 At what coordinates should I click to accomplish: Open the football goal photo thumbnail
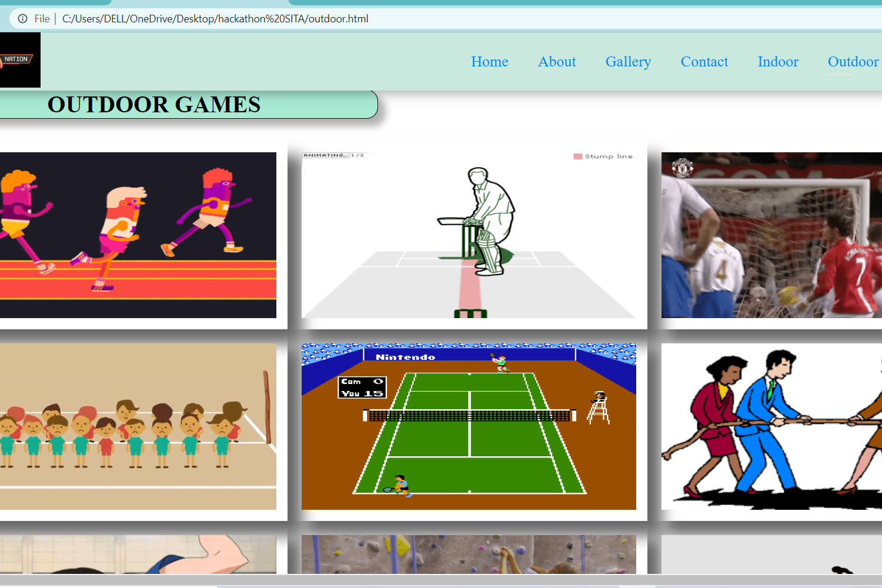tap(771, 235)
